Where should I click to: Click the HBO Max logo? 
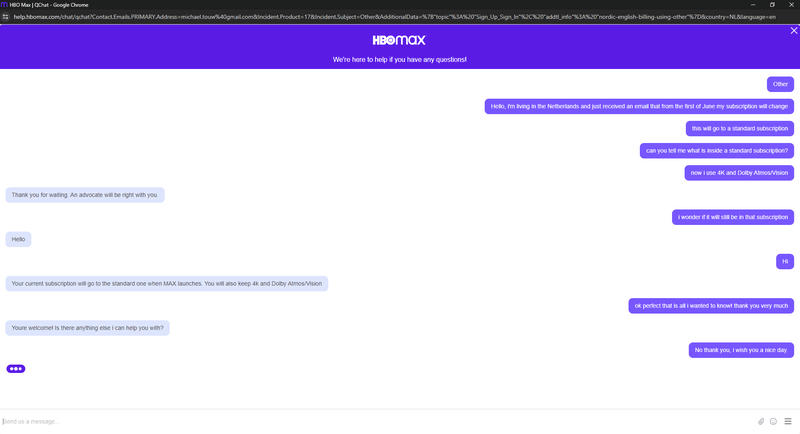[399, 40]
